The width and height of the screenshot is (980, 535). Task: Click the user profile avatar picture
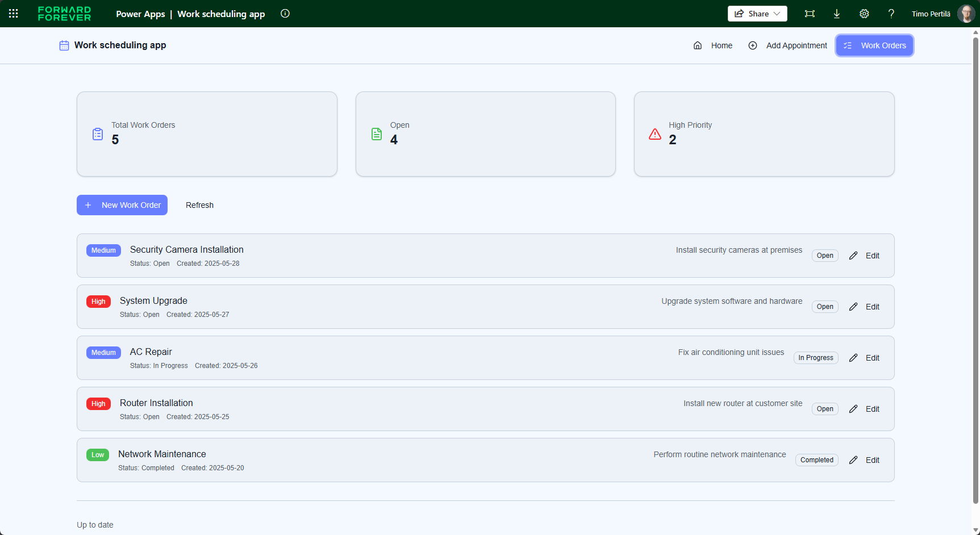(966, 14)
